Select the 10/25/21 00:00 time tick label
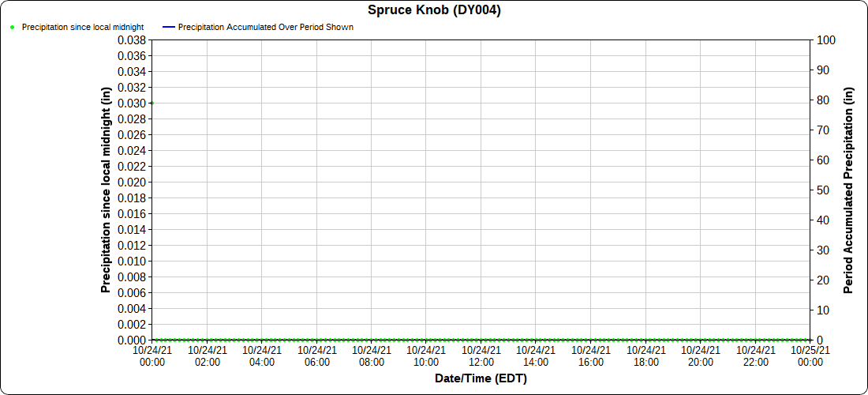 pyautogui.click(x=810, y=355)
